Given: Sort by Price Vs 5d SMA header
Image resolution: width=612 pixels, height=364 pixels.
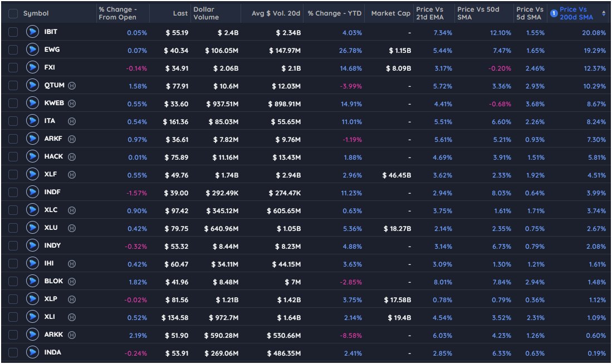Looking at the screenshot, I should 530,13.
